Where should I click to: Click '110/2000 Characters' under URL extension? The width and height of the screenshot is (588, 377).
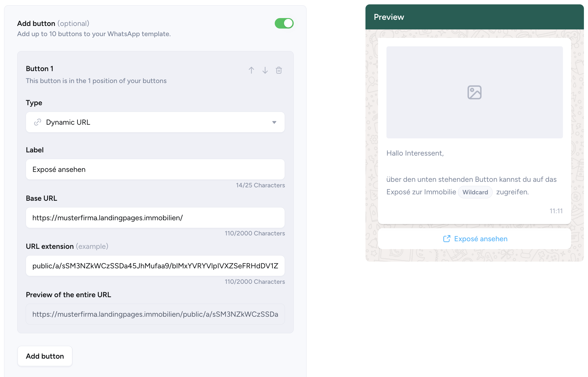pos(255,282)
